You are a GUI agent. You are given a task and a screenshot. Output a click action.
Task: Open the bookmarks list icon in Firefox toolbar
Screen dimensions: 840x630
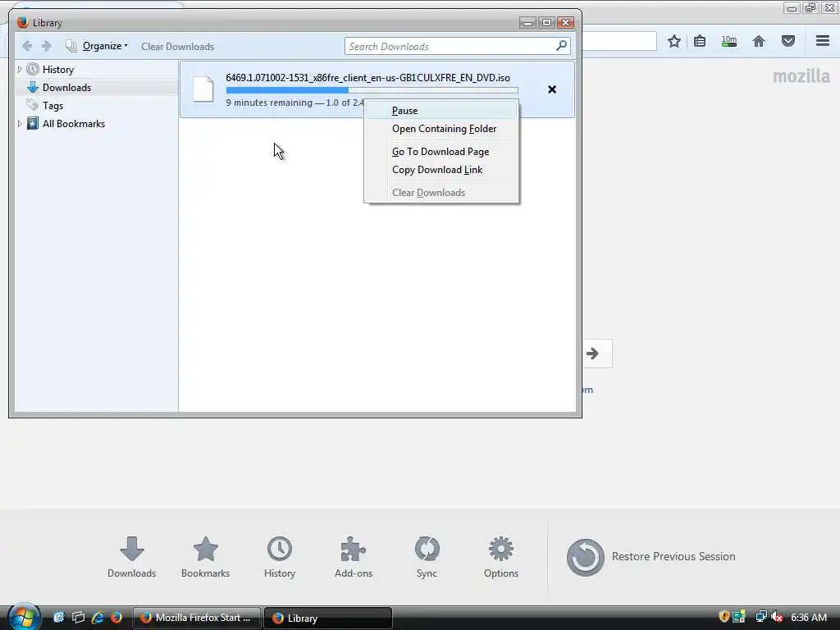pos(700,41)
